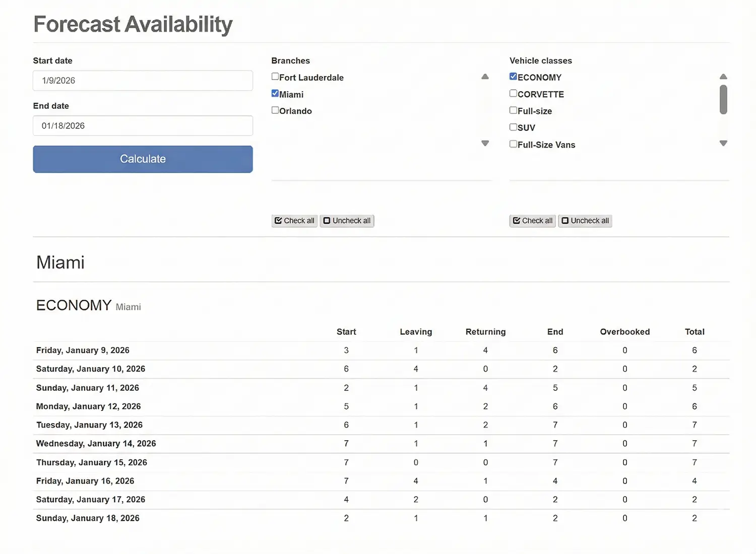756x554 pixels.
Task: Uncheck the ECONOMY vehicle class
Action: click(x=513, y=76)
